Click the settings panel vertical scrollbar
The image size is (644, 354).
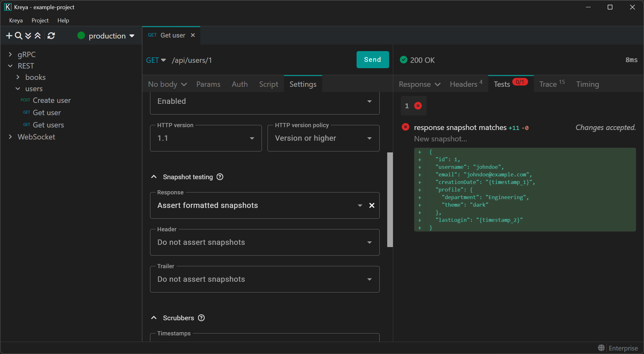click(x=390, y=199)
